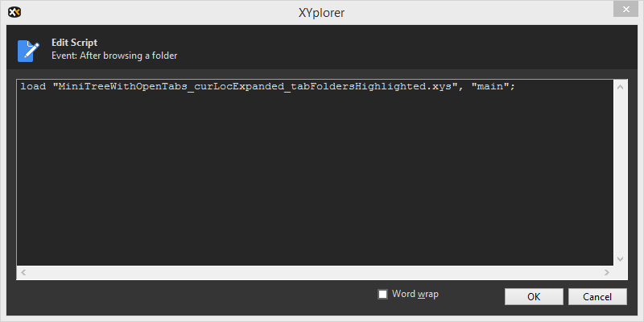Image resolution: width=644 pixels, height=322 pixels.
Task: Click the vertical scrollbar down arrow
Action: pos(620,259)
